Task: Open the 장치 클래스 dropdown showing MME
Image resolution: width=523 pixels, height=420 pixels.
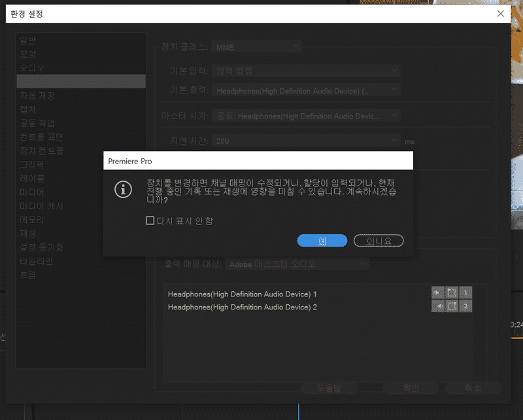Action: 257,46
